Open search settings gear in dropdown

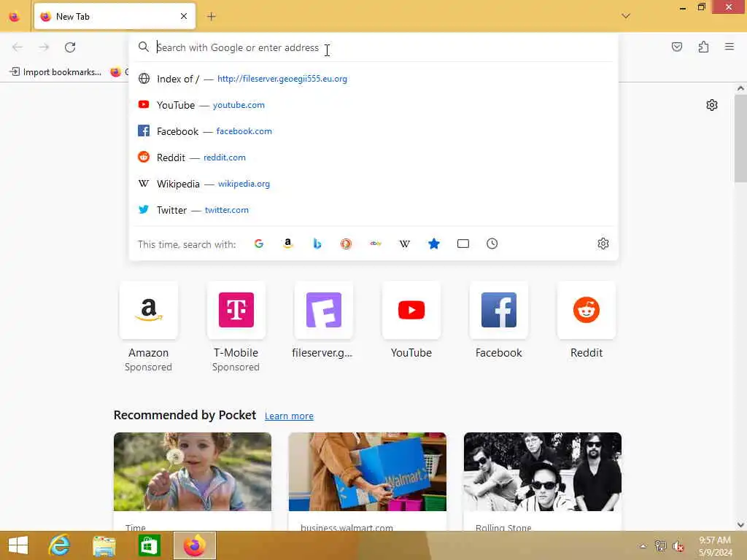(x=603, y=244)
